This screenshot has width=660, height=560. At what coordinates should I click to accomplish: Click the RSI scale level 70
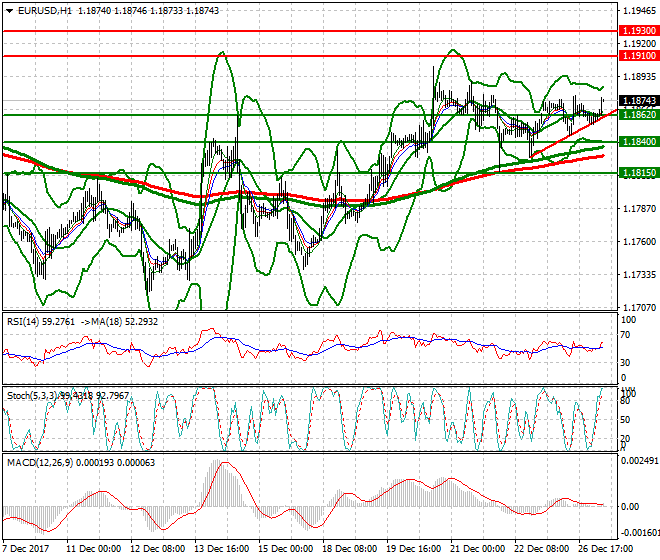(x=626, y=335)
